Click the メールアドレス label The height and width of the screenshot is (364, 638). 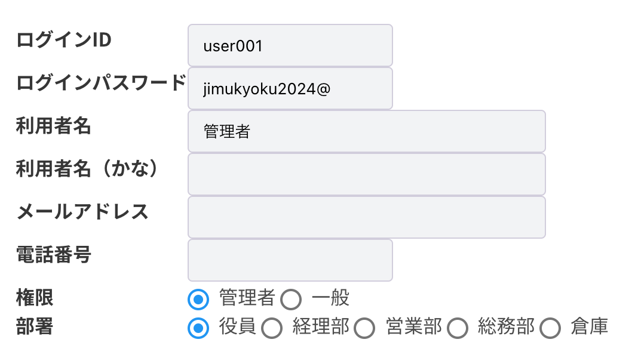pos(82,212)
